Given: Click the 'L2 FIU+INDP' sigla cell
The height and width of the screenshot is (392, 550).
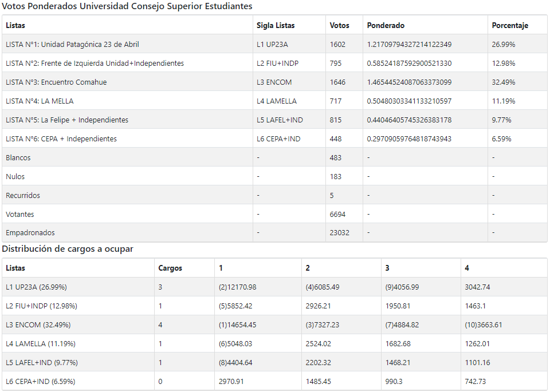Looking at the screenshot, I should click(x=278, y=64).
